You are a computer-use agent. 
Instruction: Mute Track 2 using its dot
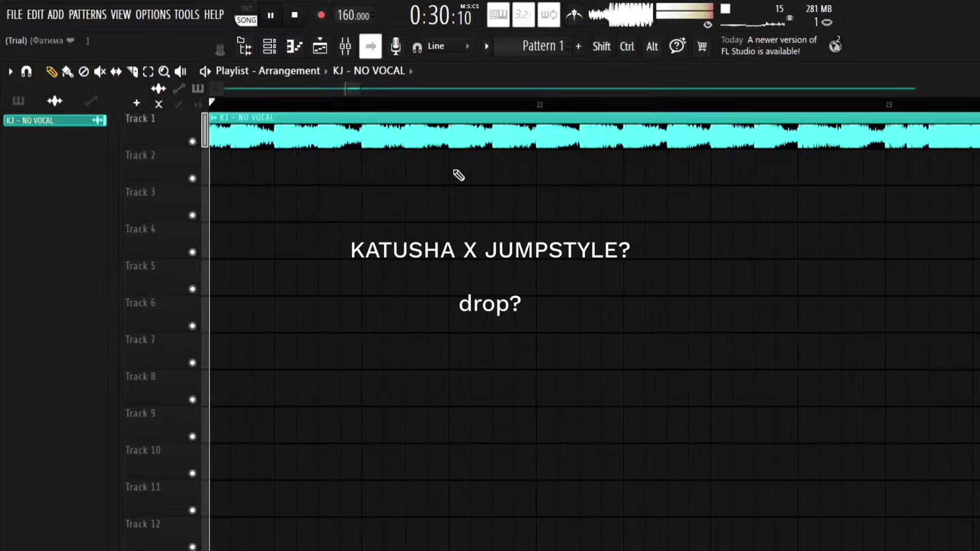192,178
